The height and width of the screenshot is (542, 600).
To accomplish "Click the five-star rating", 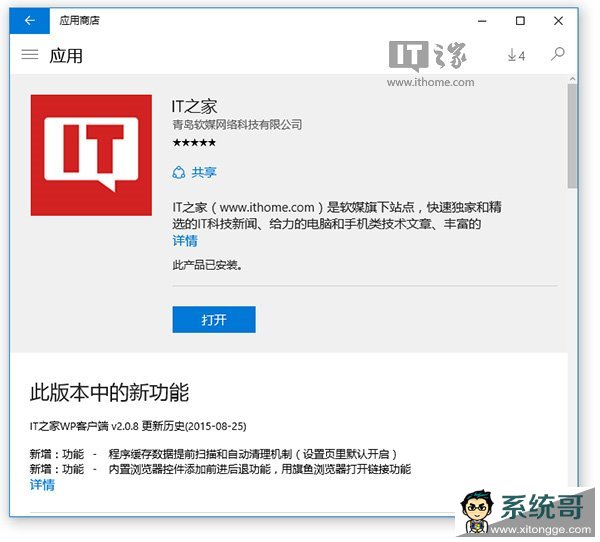I will [x=194, y=143].
